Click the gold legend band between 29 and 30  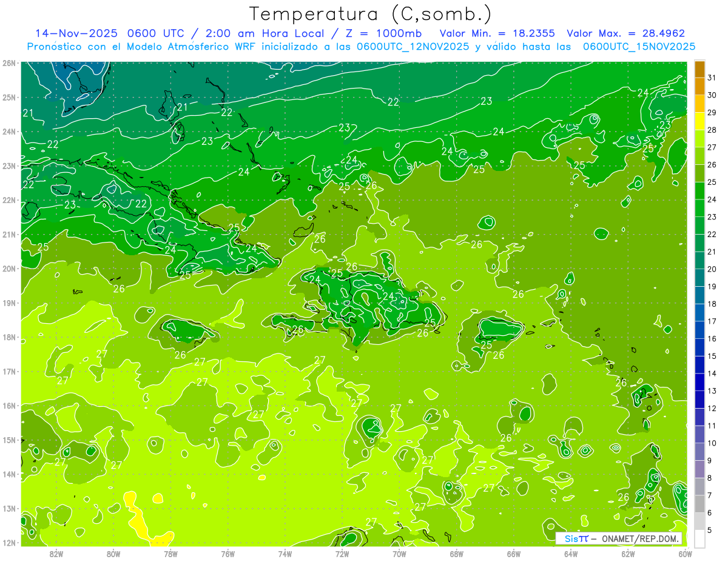tap(699, 104)
